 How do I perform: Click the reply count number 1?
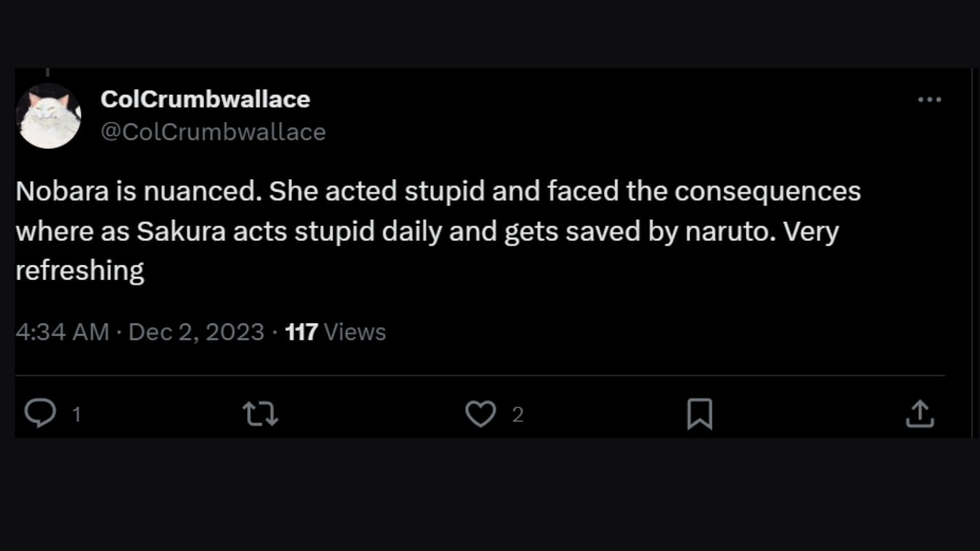coord(77,414)
